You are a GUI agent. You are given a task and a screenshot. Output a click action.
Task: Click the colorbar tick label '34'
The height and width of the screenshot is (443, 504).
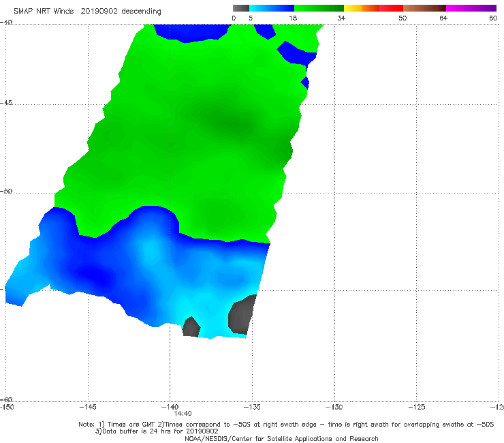pos(341,18)
